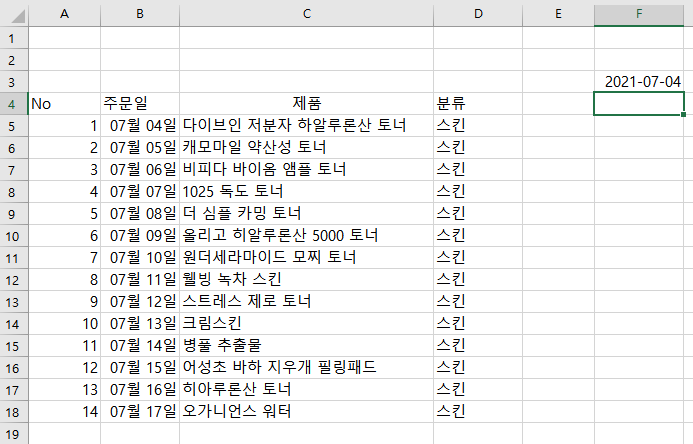Click 스킨 in row 18
The width and height of the screenshot is (693, 444).
478,412
